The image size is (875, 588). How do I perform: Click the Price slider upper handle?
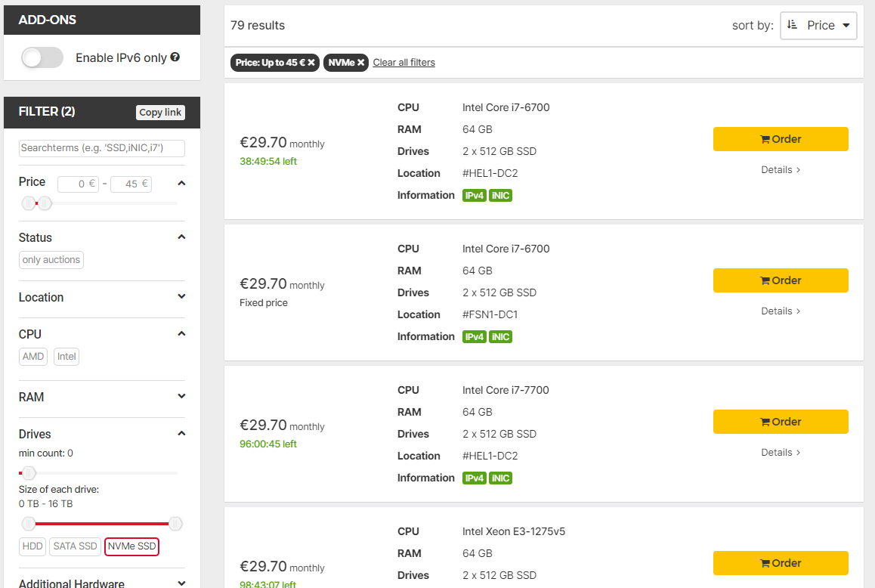coord(45,203)
